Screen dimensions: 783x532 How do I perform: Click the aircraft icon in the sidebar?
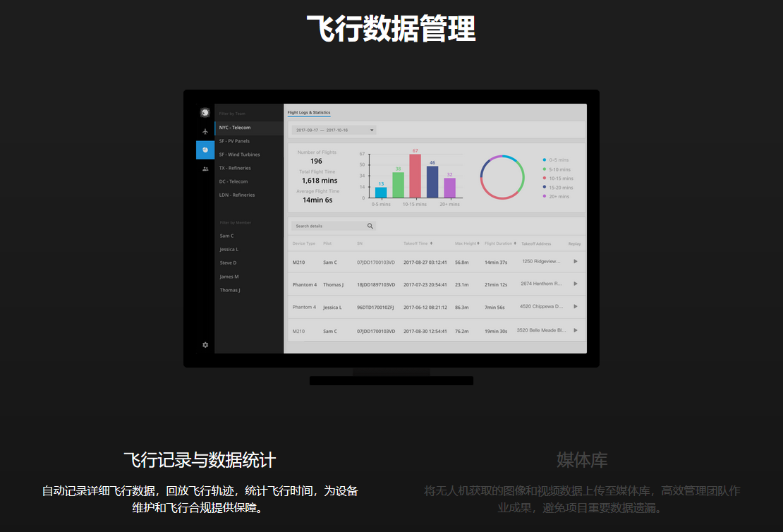205,131
